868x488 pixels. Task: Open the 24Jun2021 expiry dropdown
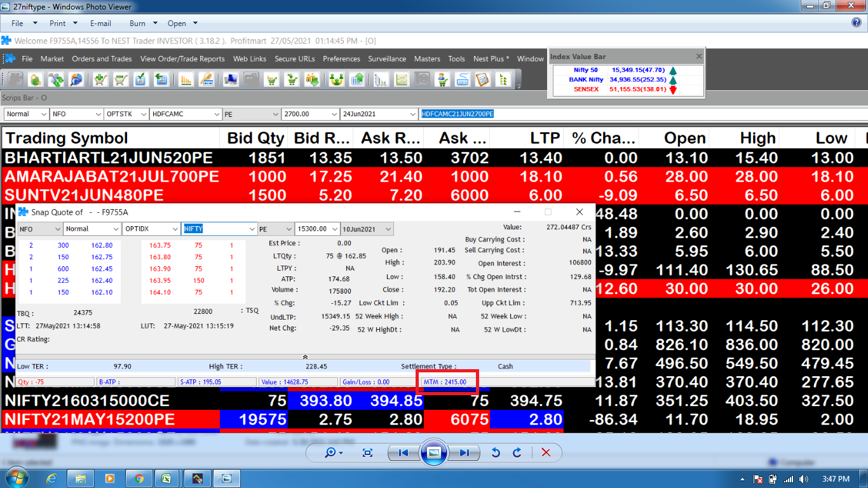412,114
